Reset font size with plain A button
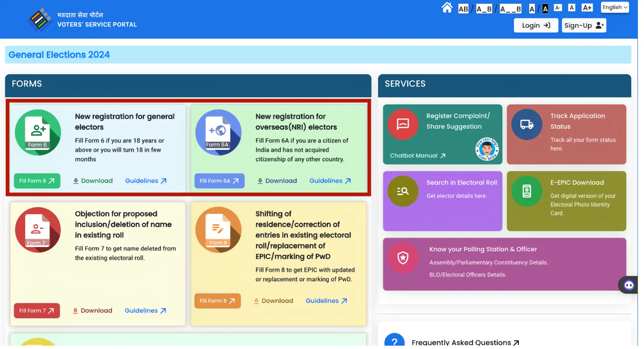Viewport: 644px width, 349px height. 571,7
